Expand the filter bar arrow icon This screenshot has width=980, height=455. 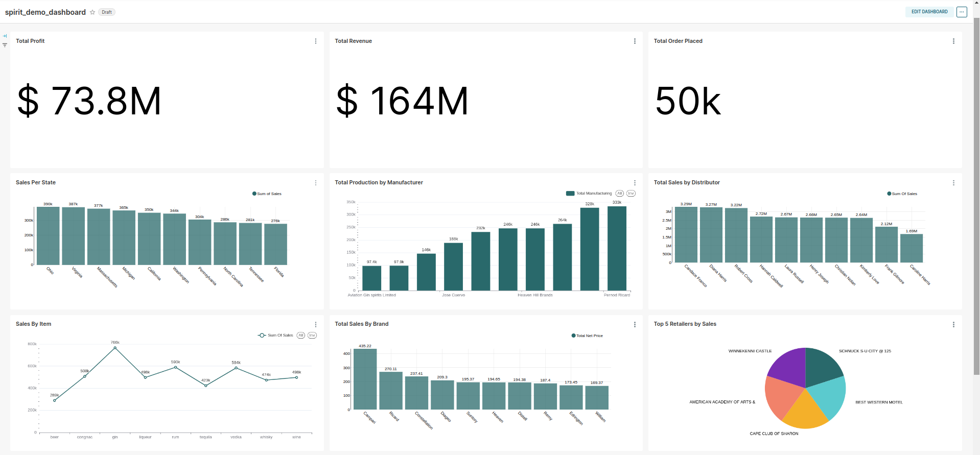pos(5,36)
